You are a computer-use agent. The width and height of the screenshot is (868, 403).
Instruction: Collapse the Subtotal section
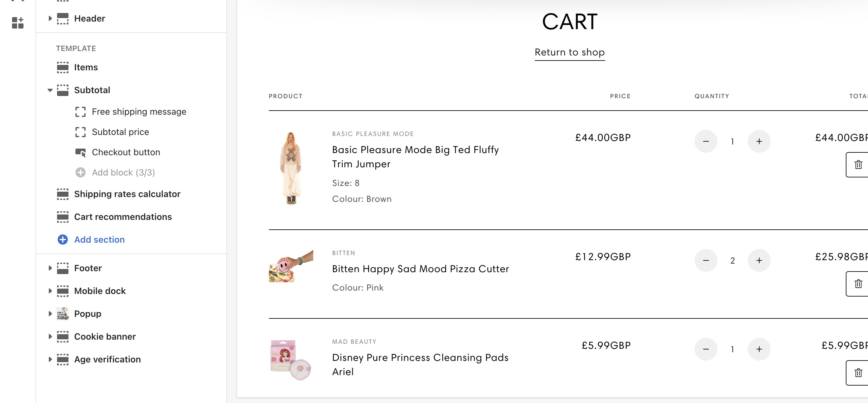tap(50, 90)
